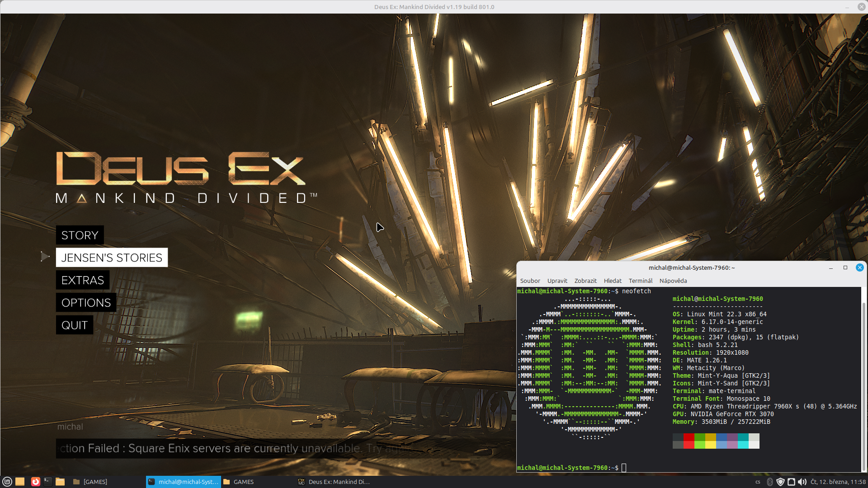Open the file manager launcher icon
This screenshot has height=488, width=868.
(60, 482)
